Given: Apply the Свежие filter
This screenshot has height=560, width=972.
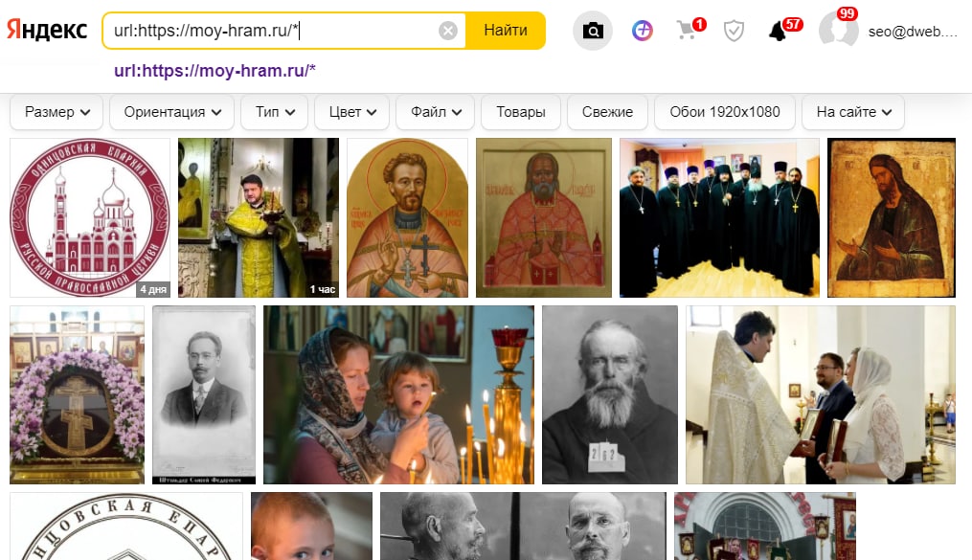Looking at the screenshot, I should tap(607, 112).
